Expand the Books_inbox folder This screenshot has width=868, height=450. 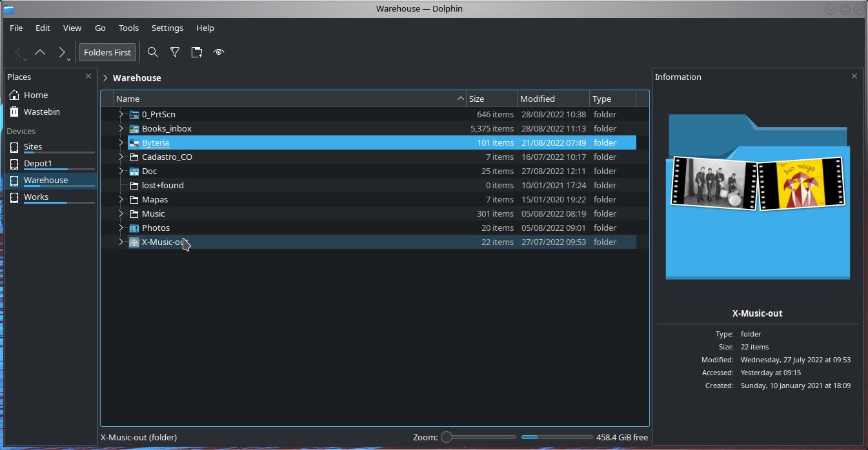coord(121,128)
